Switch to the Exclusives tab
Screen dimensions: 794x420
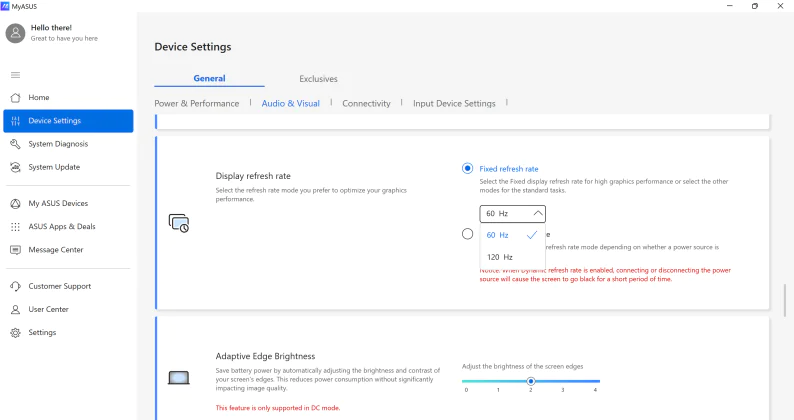coord(318,79)
